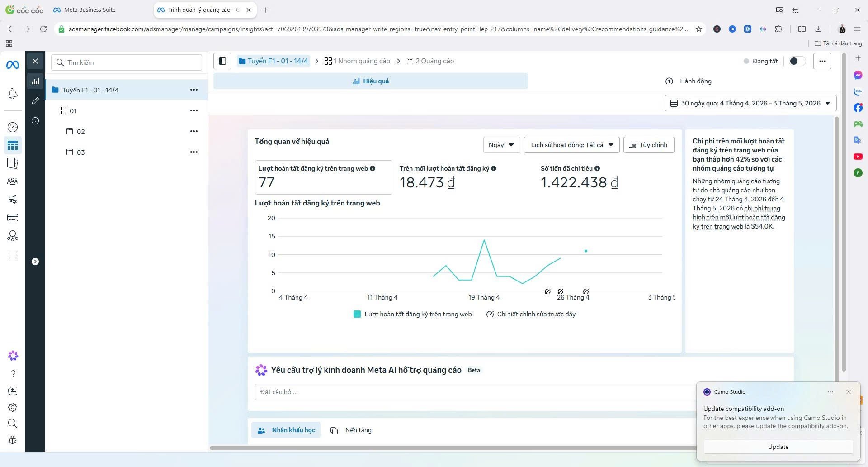Switch to the Hành động tab
This screenshot has height=467, width=868.
click(x=689, y=81)
